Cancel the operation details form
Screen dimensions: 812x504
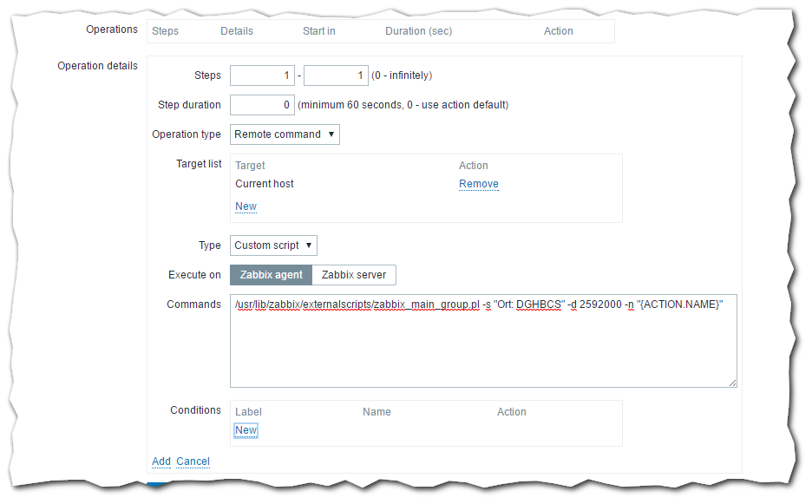tap(193, 461)
